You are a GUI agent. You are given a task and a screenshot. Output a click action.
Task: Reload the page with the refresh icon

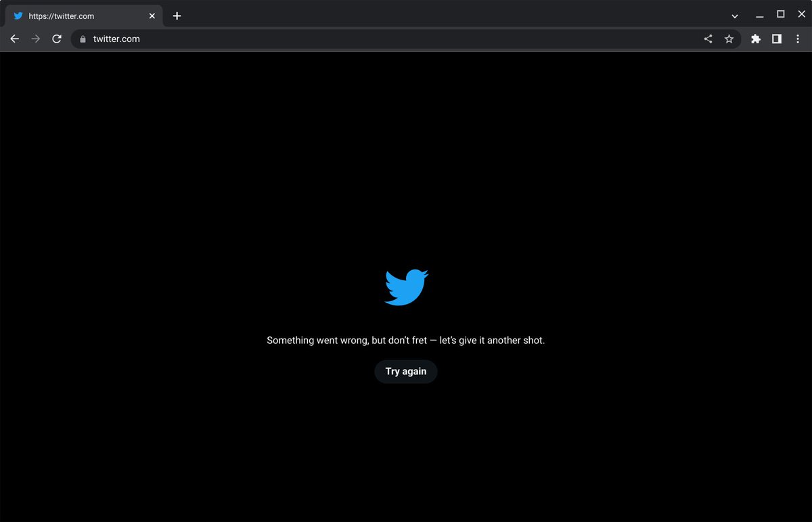point(57,39)
